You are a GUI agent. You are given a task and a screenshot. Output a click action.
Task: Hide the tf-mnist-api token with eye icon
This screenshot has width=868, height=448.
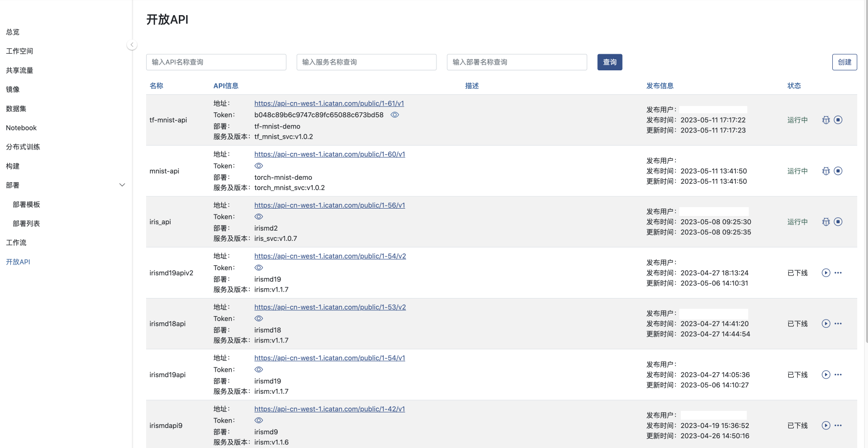tap(395, 115)
